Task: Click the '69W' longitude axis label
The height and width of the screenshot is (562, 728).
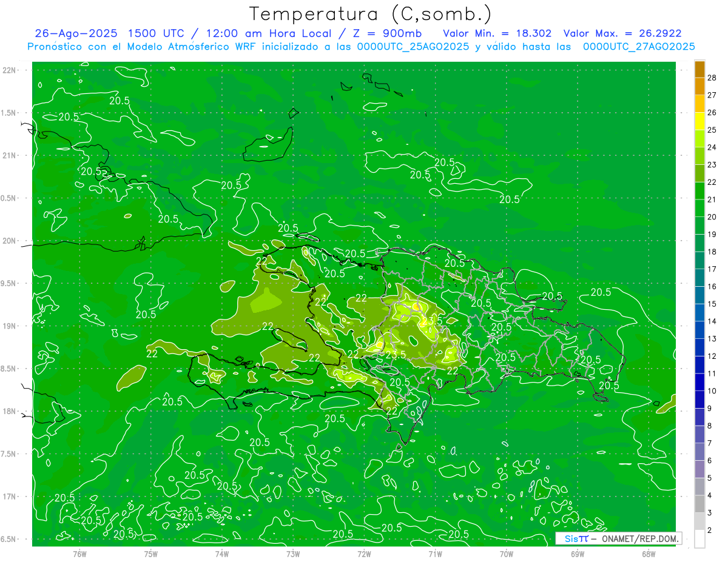Action: click(x=578, y=554)
